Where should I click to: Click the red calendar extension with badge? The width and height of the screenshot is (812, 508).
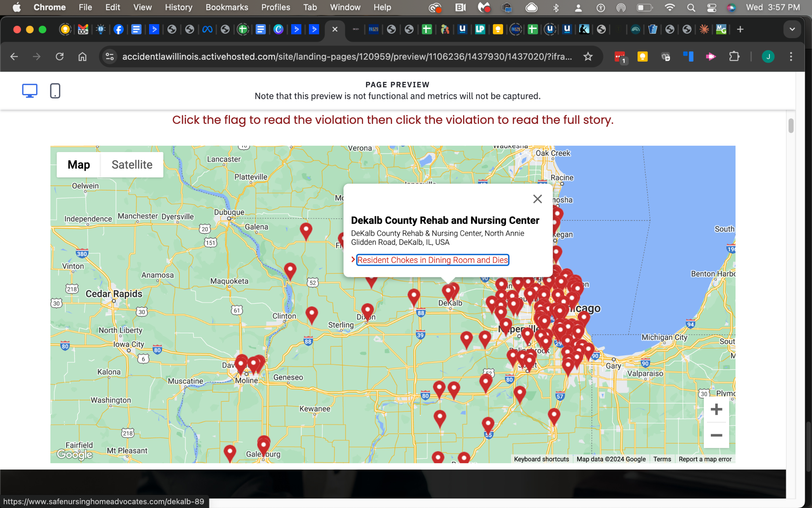tap(620, 57)
